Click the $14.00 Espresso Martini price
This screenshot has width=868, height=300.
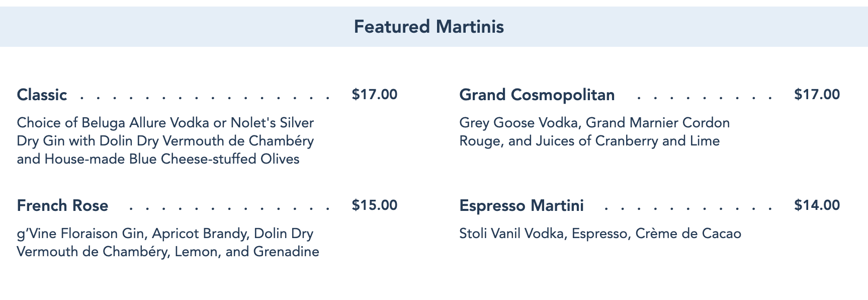817,205
